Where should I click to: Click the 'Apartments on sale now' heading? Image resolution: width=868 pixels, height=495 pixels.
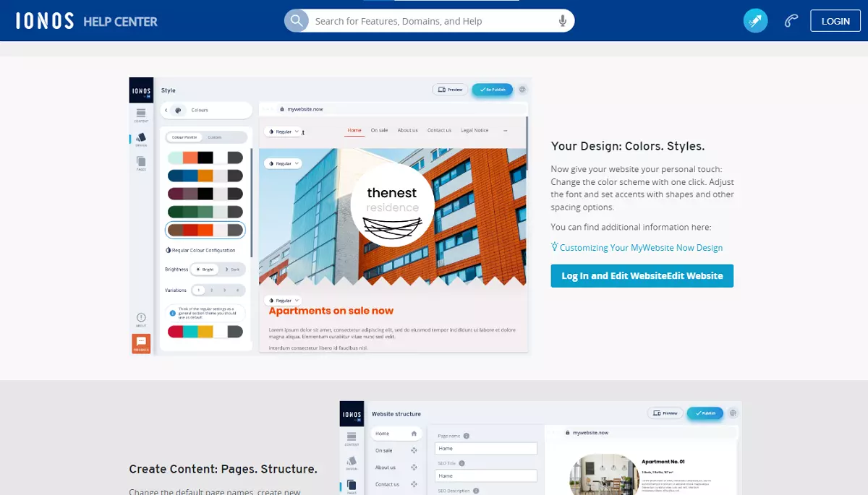[x=331, y=311]
